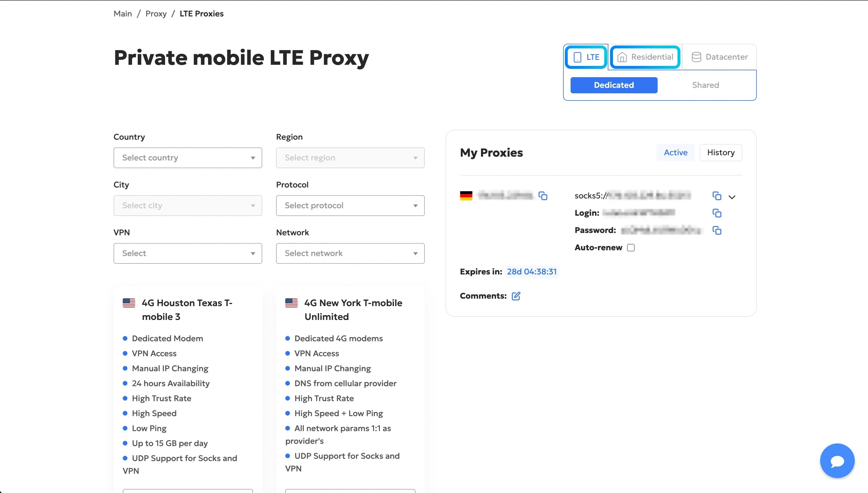Click the Residential house icon
The width and height of the screenshot is (868, 493).
tap(622, 56)
